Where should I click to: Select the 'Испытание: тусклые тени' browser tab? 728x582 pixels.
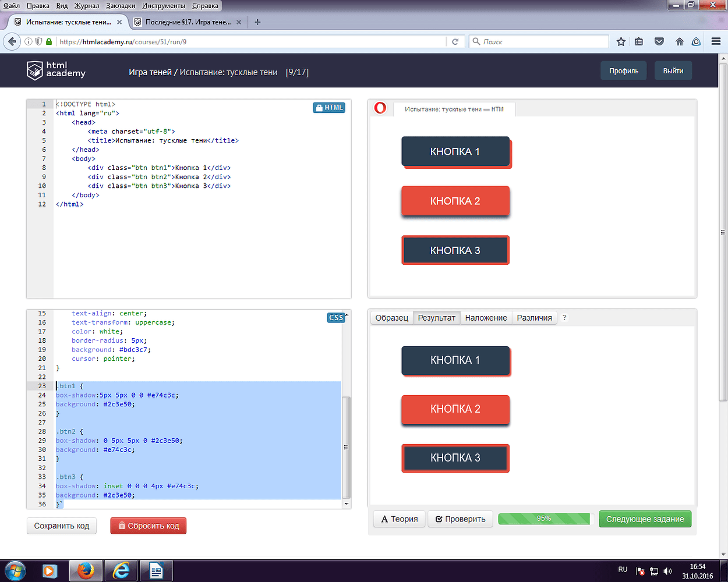pos(69,22)
